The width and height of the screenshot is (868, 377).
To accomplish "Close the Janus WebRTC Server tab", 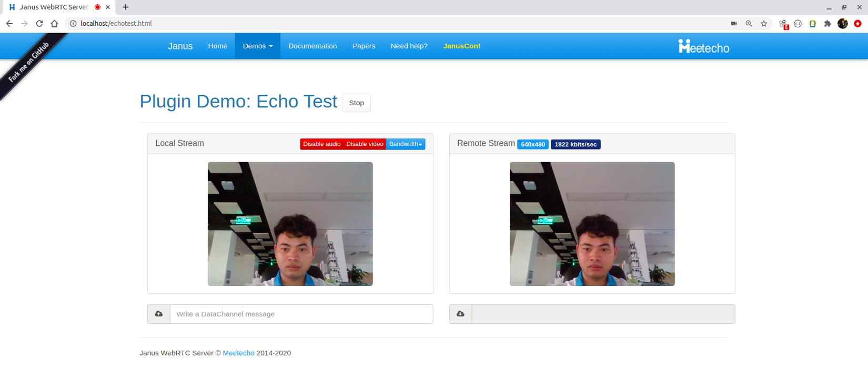I will (x=108, y=7).
